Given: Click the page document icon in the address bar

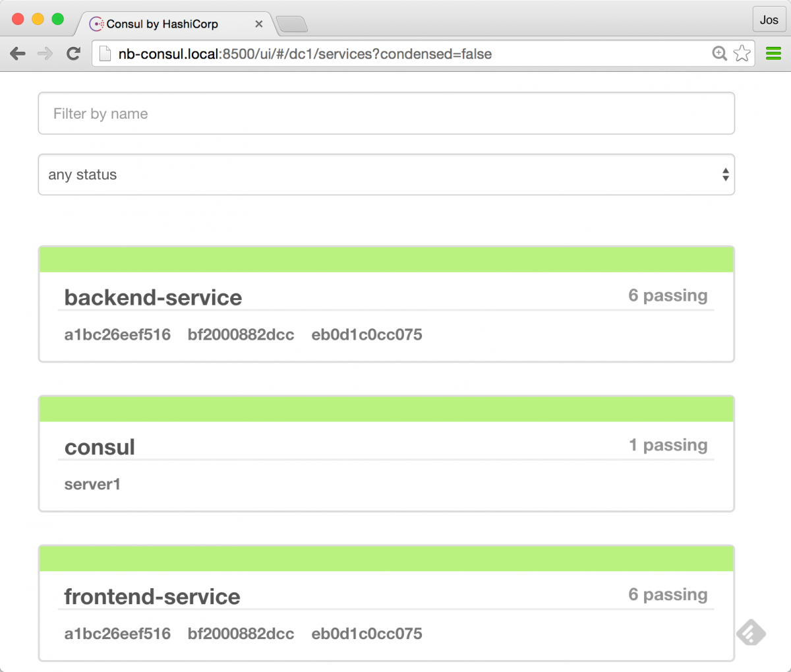Looking at the screenshot, I should 104,53.
